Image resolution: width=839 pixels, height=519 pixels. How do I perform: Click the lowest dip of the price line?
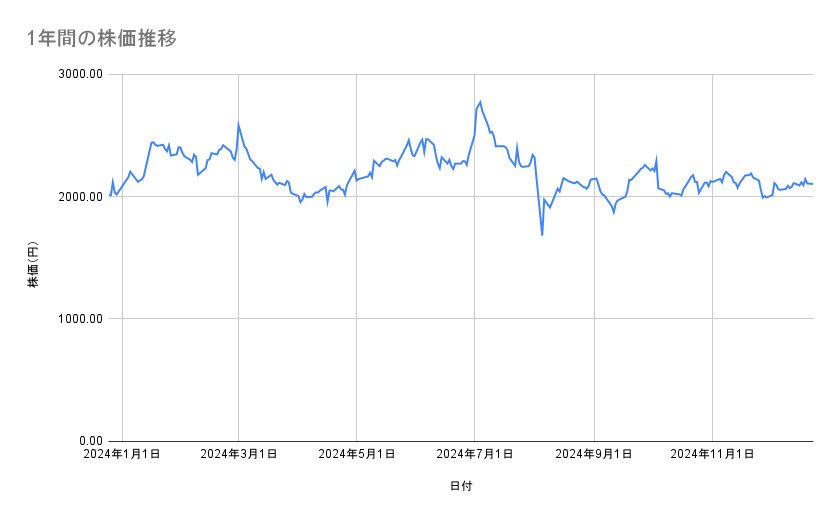542,235
